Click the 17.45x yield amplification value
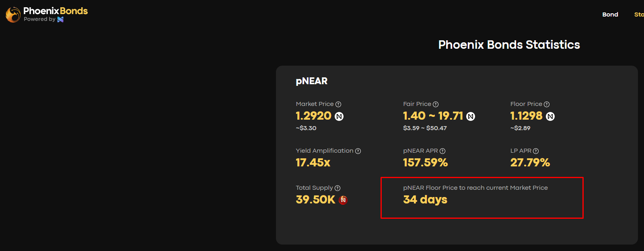The width and height of the screenshot is (644, 251). (313, 162)
